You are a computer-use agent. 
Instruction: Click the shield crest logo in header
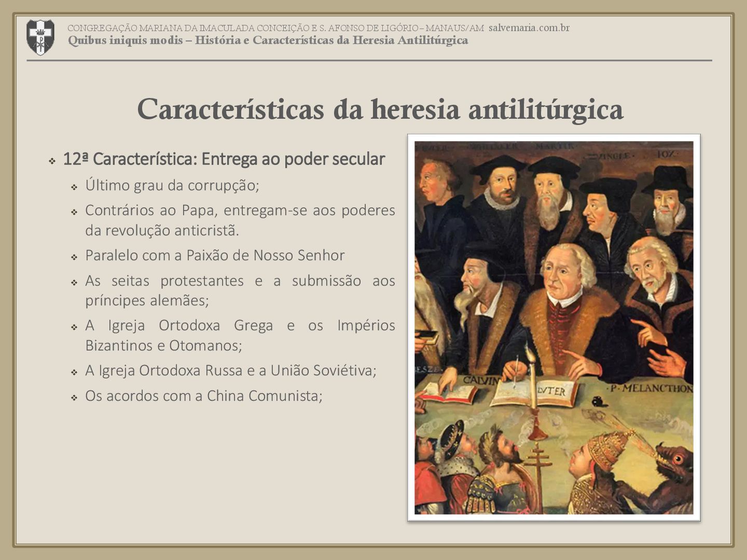click(x=40, y=37)
